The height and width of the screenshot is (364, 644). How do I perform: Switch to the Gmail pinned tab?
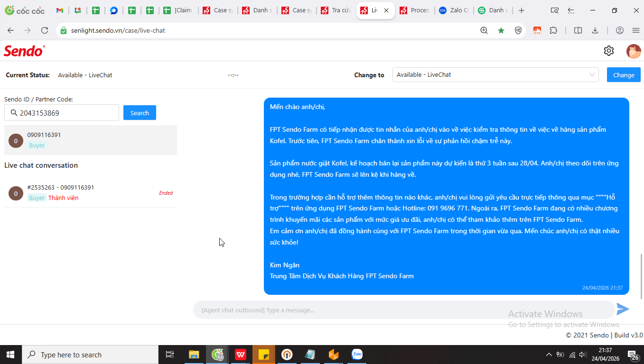(x=60, y=10)
